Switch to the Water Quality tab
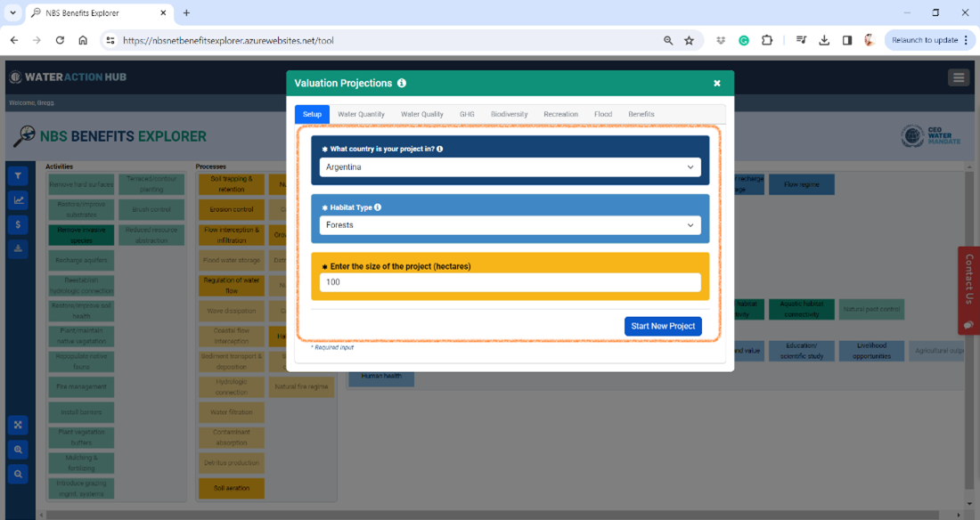Image resolution: width=980 pixels, height=520 pixels. [x=422, y=114]
